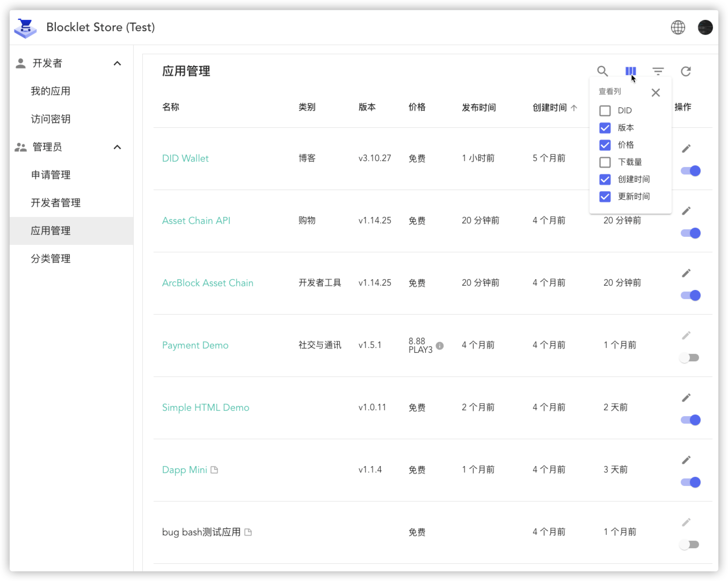Sort by the 价格 column header
Image resolution: width=728 pixels, height=581 pixels.
[x=417, y=107]
